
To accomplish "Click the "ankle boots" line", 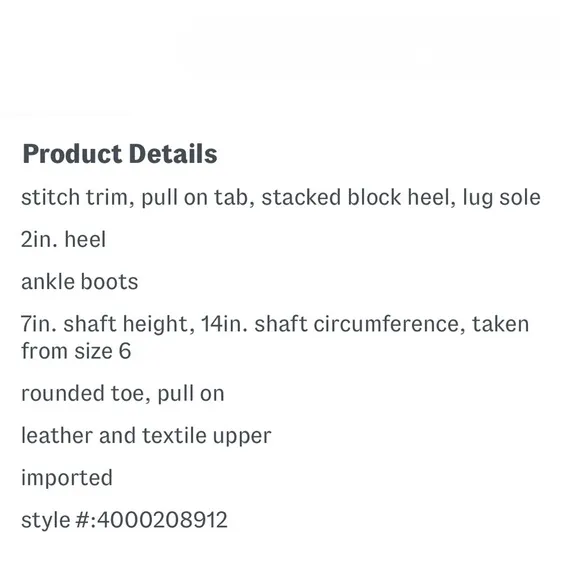I will 80,282.
